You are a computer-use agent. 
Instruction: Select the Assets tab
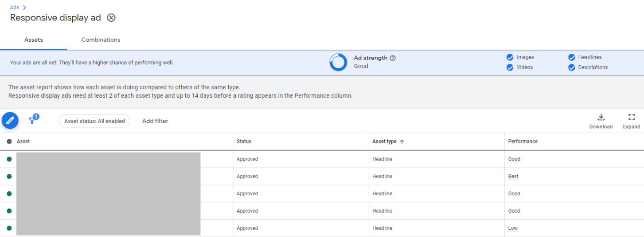pyautogui.click(x=34, y=40)
